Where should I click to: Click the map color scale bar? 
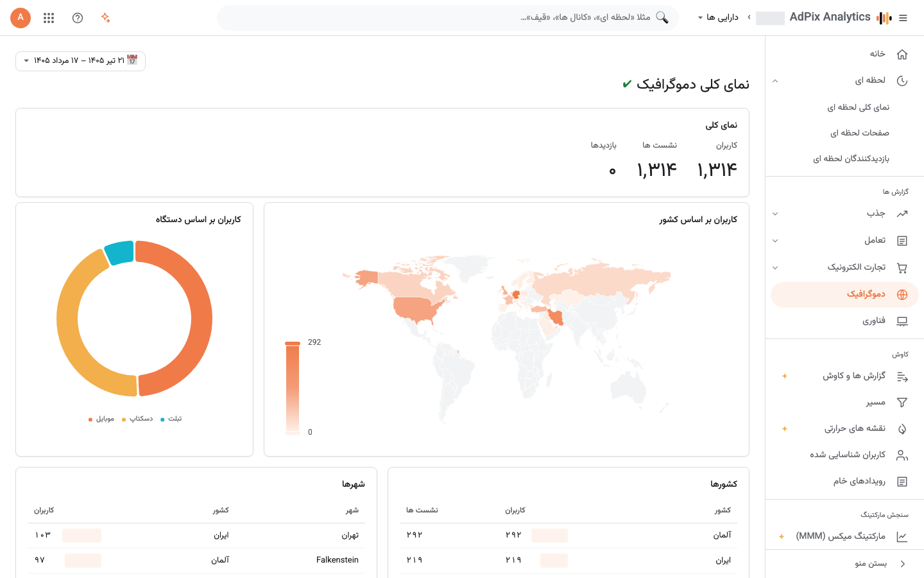(293, 388)
